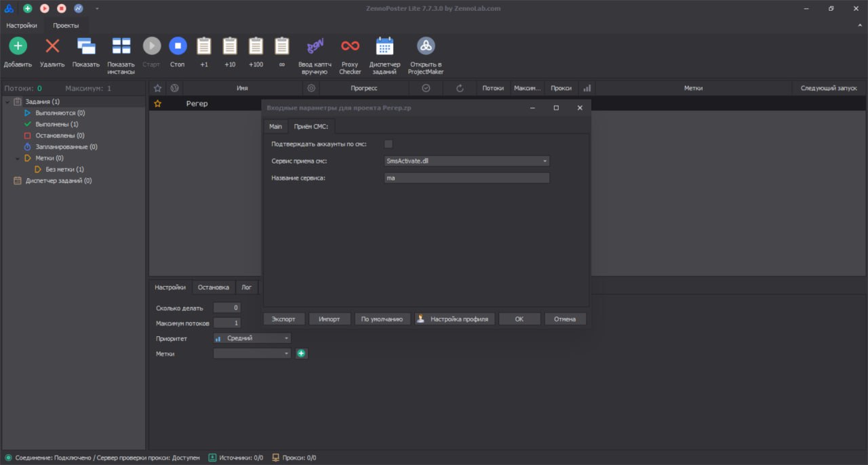
Task: Click the green add-label button beside Метки
Action: (x=302, y=354)
